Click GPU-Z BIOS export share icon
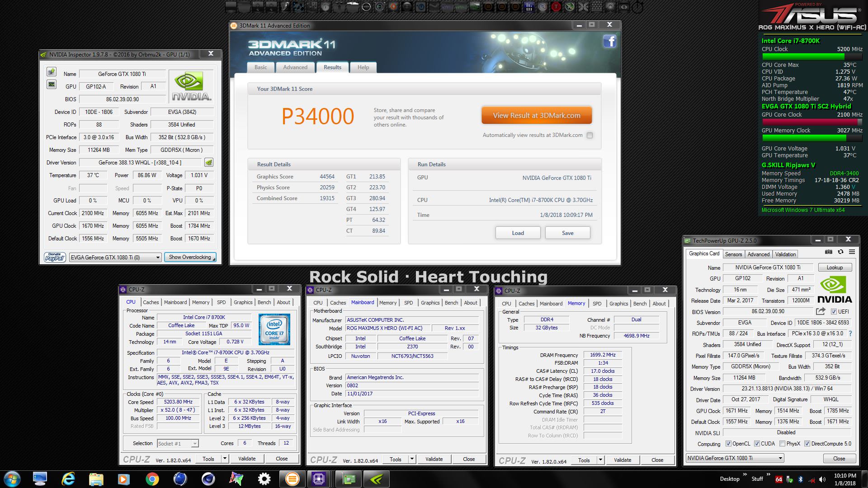 coord(820,311)
